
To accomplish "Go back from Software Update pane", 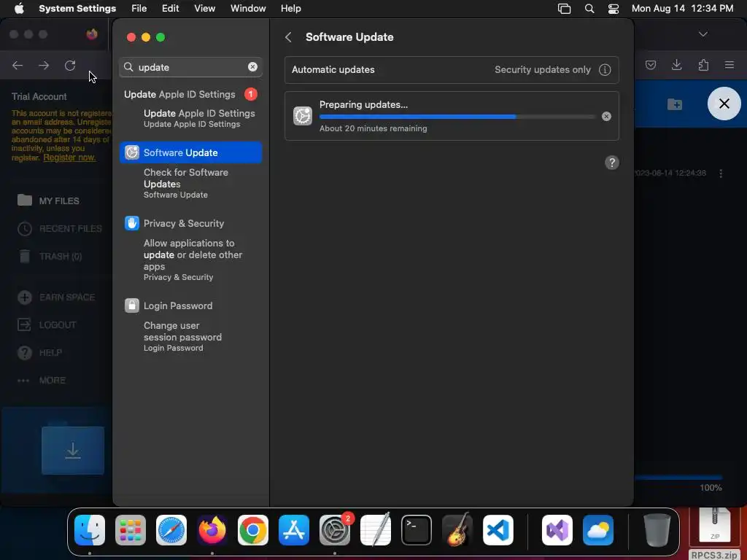I will coord(288,37).
